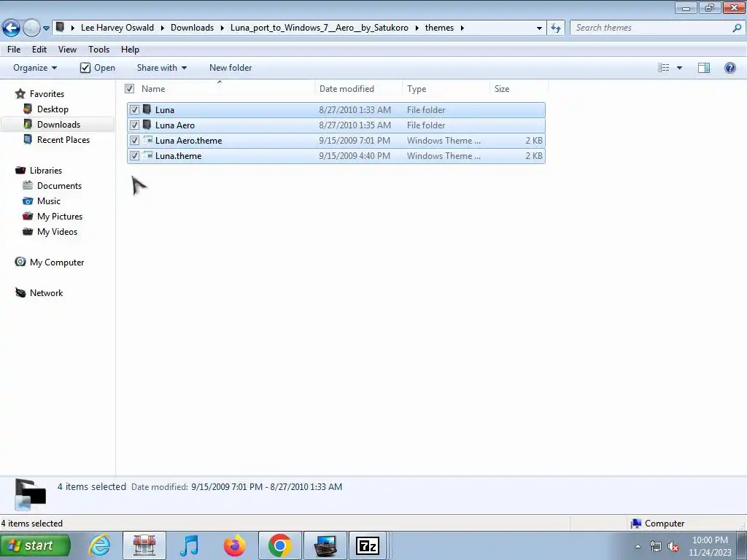747x560 pixels.
Task: Click the network tray icon
Action: coord(656,546)
